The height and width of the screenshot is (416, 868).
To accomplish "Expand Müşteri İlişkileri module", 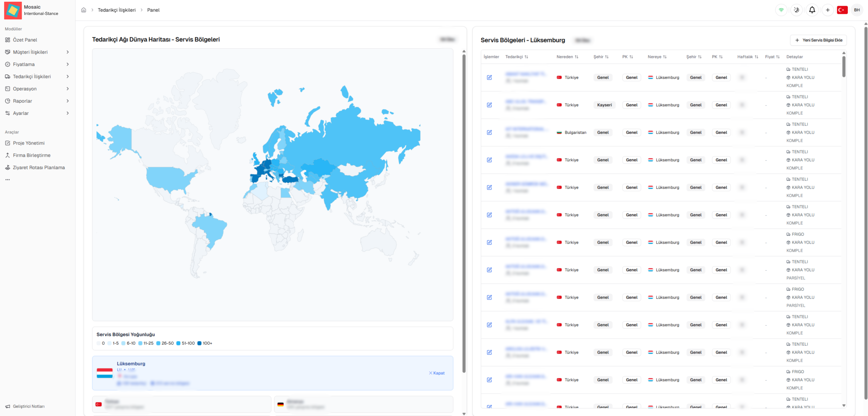I will click(37, 52).
